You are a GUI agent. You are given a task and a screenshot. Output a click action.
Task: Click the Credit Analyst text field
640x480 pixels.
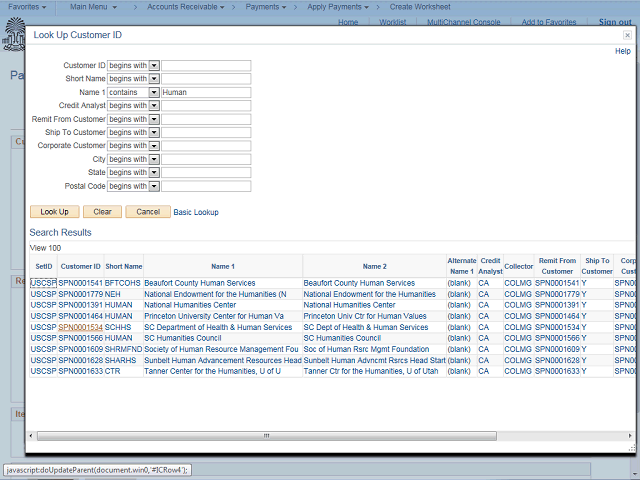pyautogui.click(x=206, y=106)
